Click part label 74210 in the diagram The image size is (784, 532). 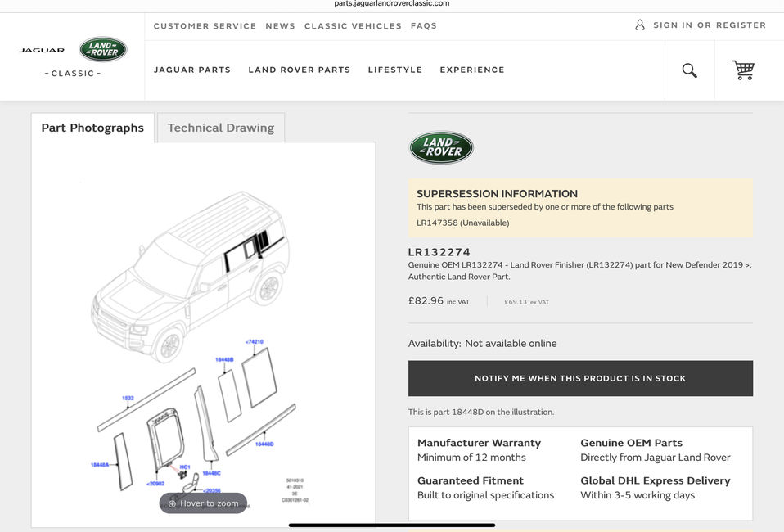[255, 342]
